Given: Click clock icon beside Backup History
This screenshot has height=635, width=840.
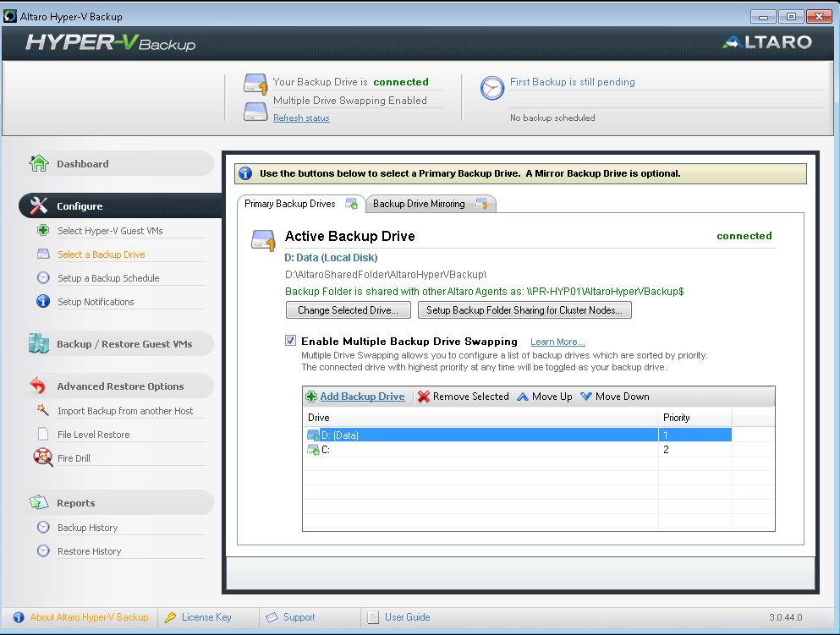Looking at the screenshot, I should click(x=43, y=527).
